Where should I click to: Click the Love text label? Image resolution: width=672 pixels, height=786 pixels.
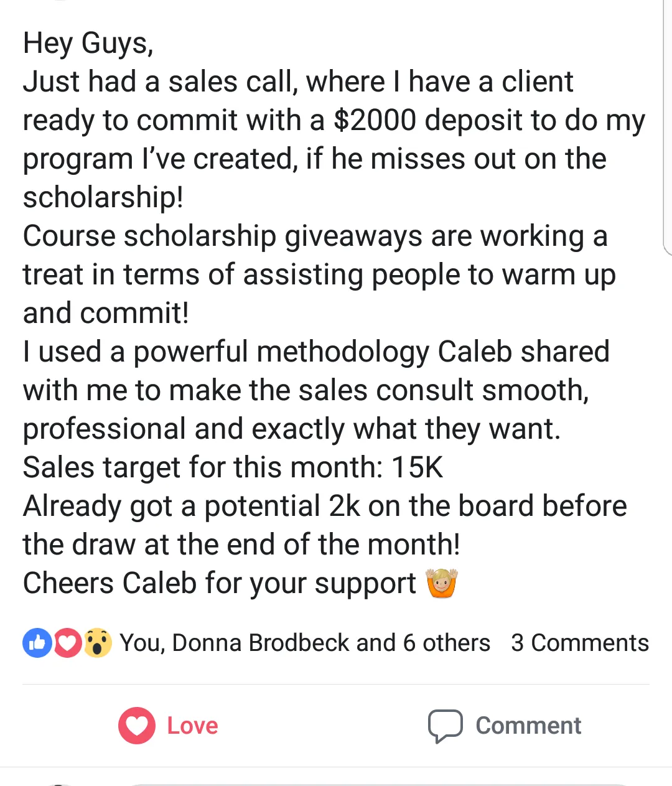[192, 726]
